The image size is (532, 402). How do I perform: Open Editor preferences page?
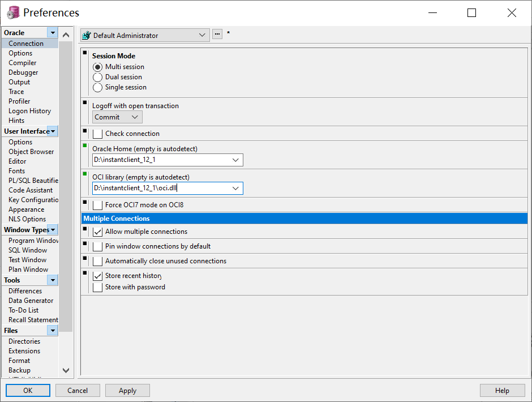click(x=18, y=161)
